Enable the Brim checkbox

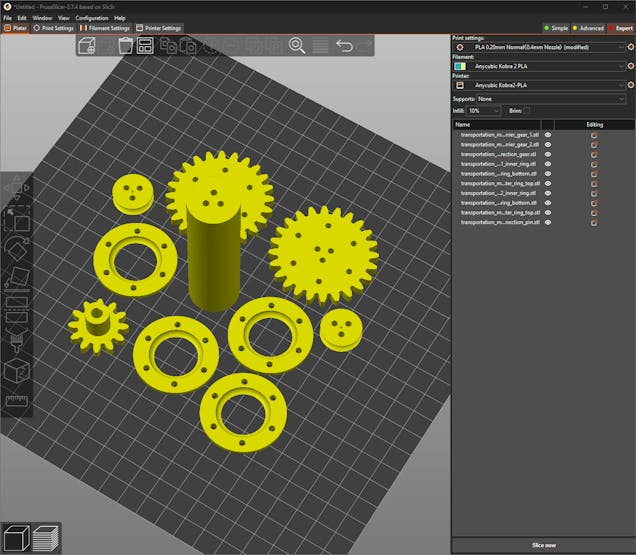coord(527,110)
